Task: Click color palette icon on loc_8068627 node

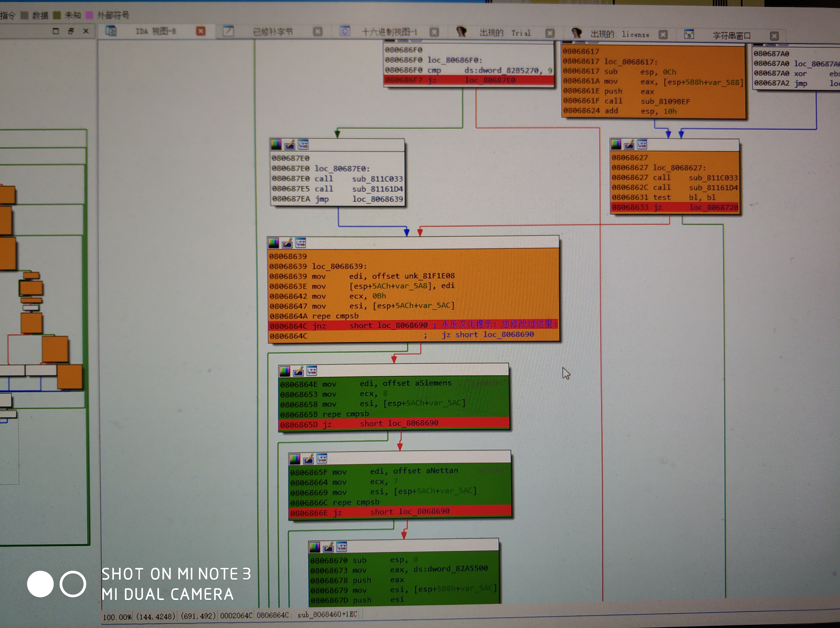Action: [616, 145]
